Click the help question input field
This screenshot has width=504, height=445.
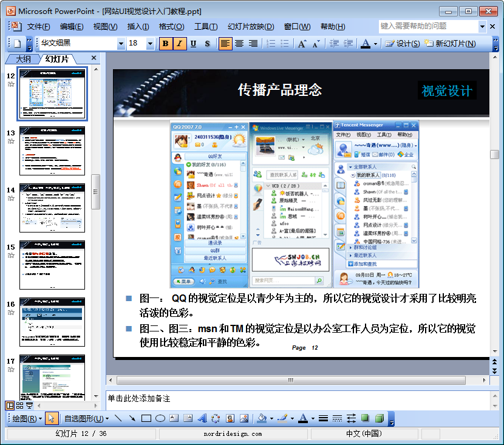(429, 27)
